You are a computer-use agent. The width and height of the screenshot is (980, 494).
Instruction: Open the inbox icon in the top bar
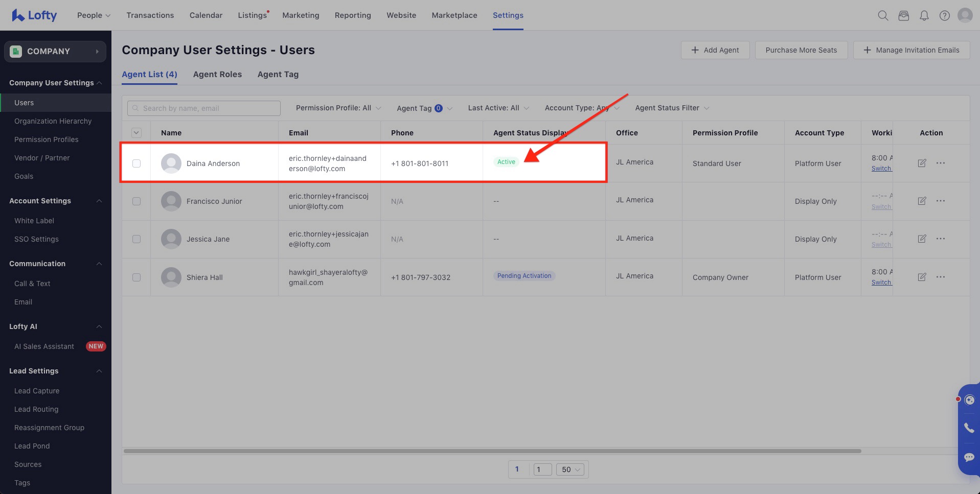903,15
